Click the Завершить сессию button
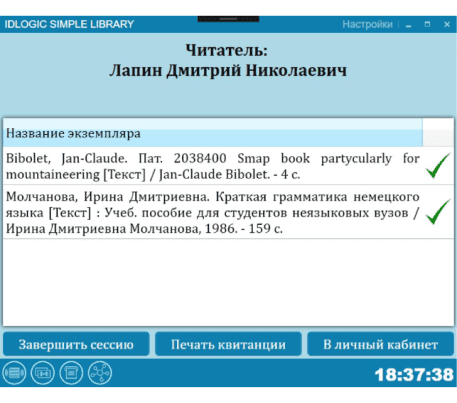 (76, 344)
